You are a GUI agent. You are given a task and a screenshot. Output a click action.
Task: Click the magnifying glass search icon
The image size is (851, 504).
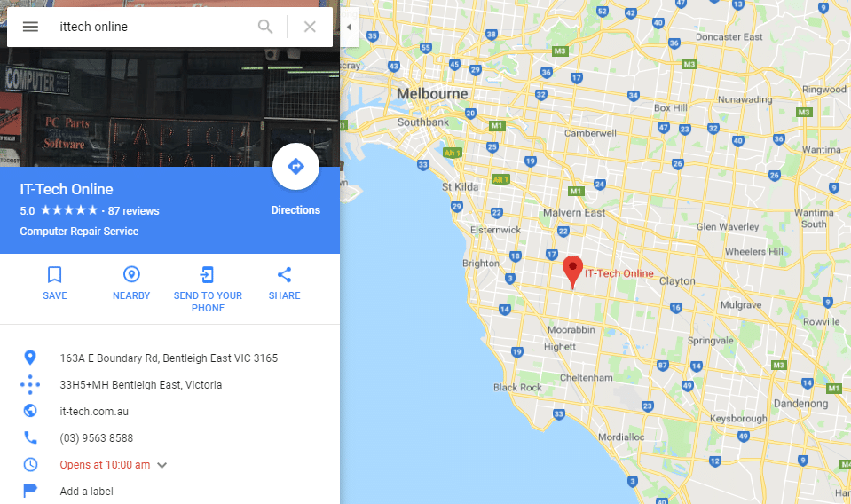pyautogui.click(x=265, y=27)
